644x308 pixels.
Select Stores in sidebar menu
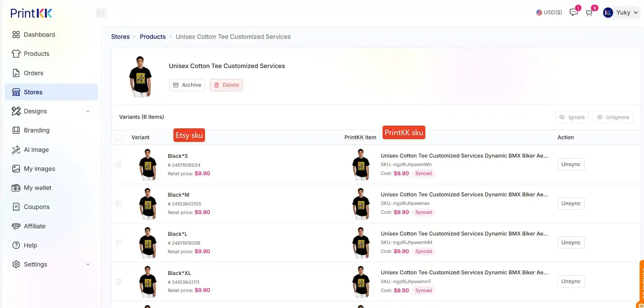51,92
